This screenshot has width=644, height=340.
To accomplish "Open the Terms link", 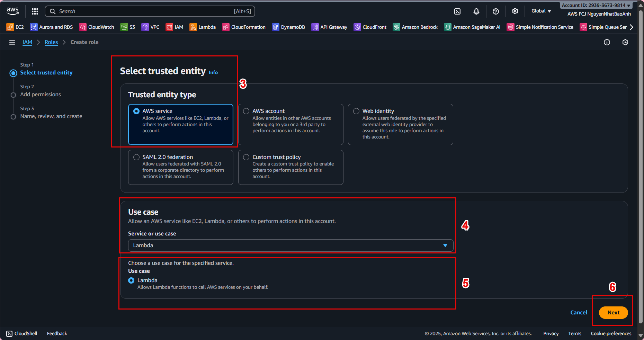I will (x=575, y=333).
